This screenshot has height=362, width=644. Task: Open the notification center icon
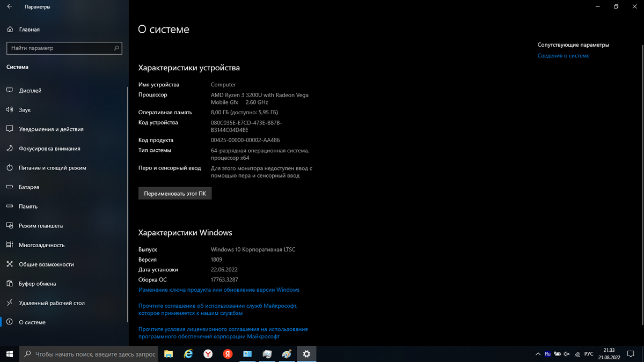[x=631, y=354]
